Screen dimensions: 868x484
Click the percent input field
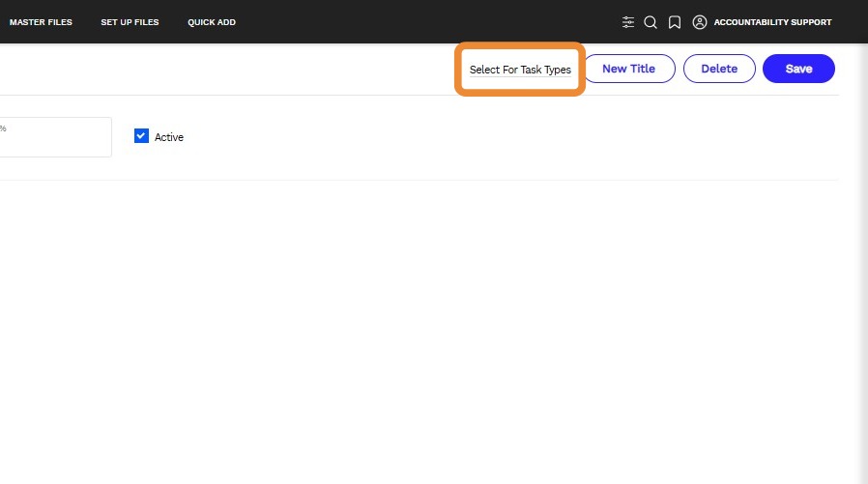(x=55, y=136)
